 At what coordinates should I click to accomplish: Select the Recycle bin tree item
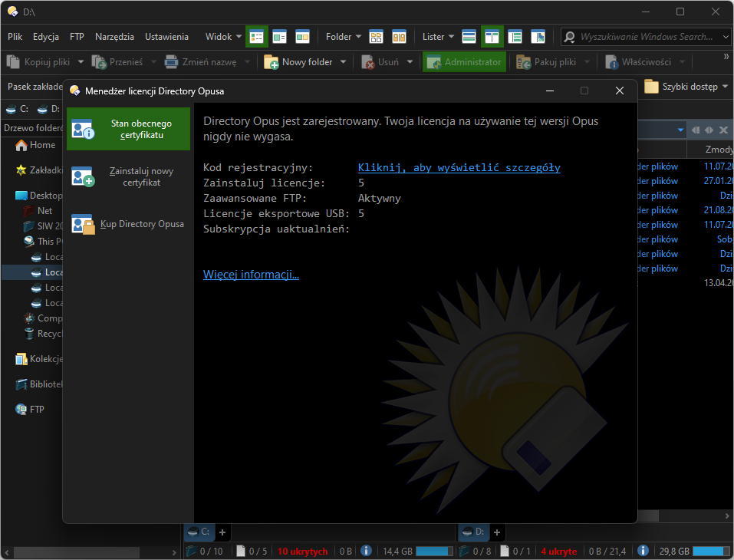point(43,334)
